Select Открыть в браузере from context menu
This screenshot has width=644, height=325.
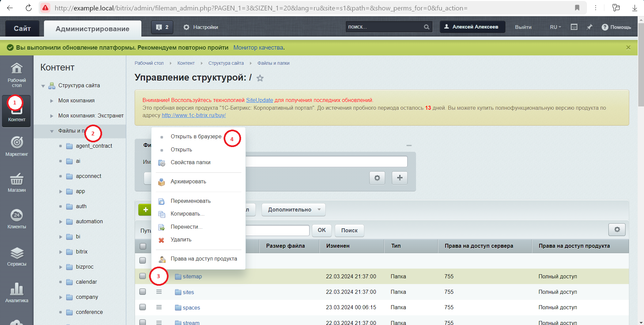196,136
